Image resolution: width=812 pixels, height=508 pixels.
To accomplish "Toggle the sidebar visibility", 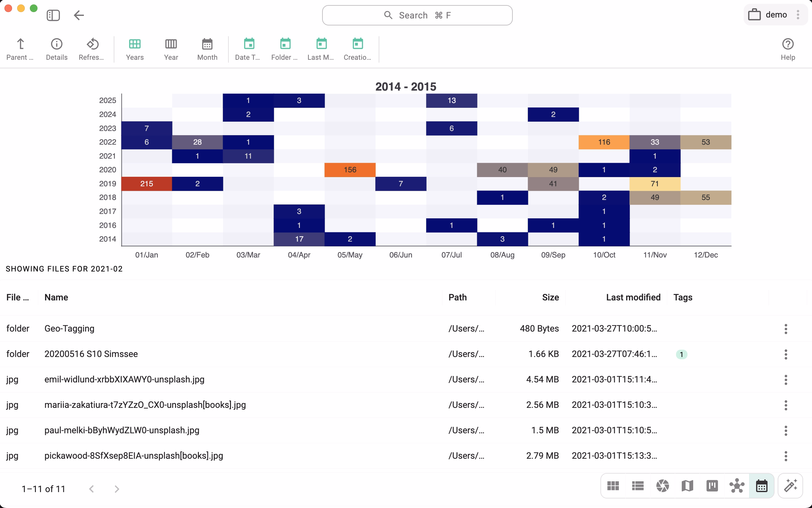I will [x=53, y=15].
